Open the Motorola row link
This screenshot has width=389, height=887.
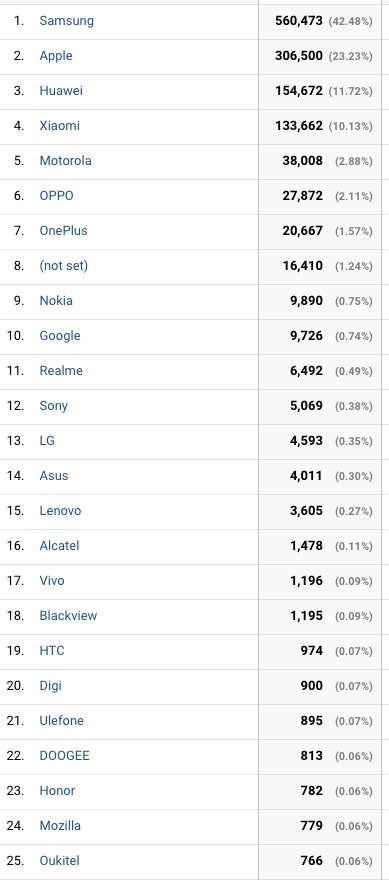coord(65,161)
